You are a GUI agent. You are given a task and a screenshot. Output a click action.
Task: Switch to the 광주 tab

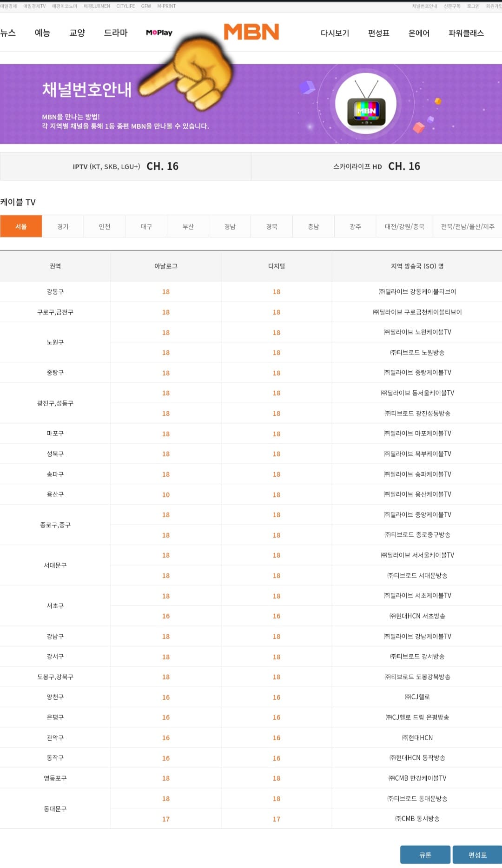pyautogui.click(x=355, y=226)
